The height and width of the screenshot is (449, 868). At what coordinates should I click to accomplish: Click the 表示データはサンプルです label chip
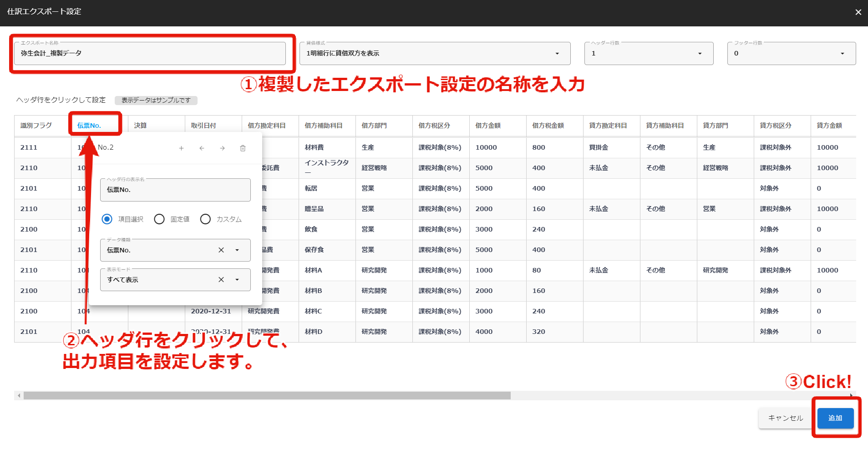[156, 100]
